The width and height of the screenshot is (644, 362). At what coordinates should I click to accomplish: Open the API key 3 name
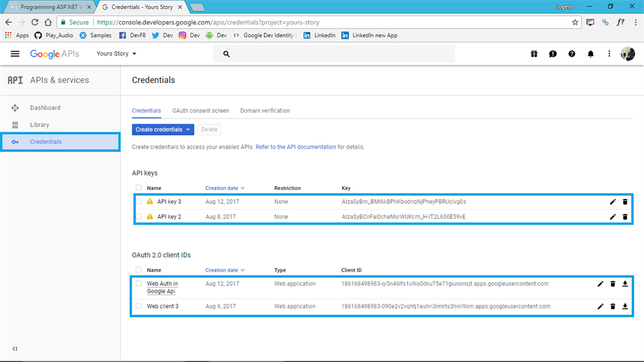169,201
